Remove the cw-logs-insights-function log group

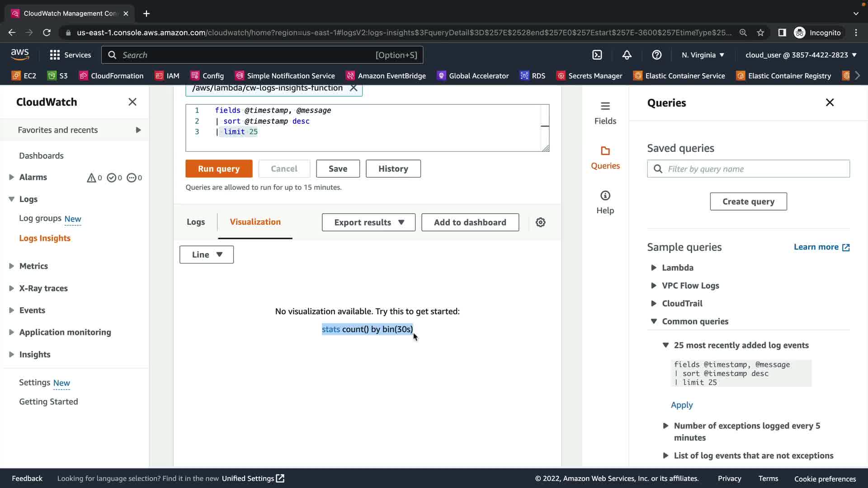[x=354, y=88]
